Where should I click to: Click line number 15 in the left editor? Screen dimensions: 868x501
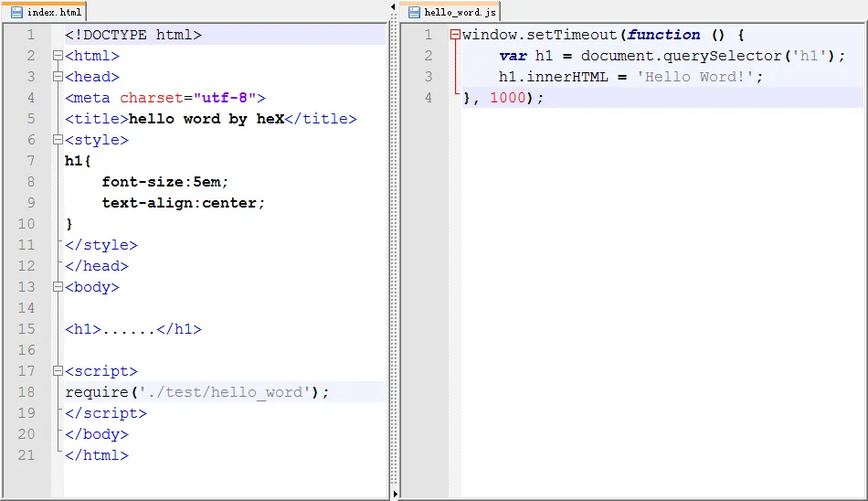(26, 329)
